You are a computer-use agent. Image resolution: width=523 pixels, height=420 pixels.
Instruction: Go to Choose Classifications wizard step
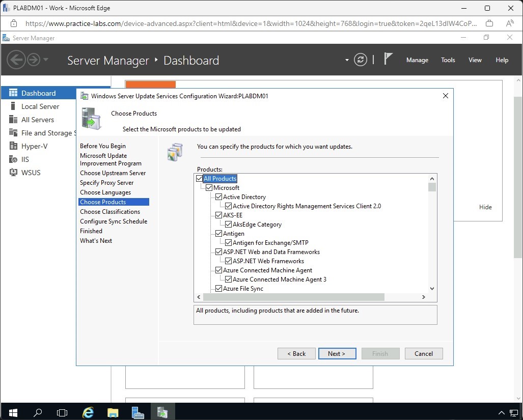click(109, 212)
